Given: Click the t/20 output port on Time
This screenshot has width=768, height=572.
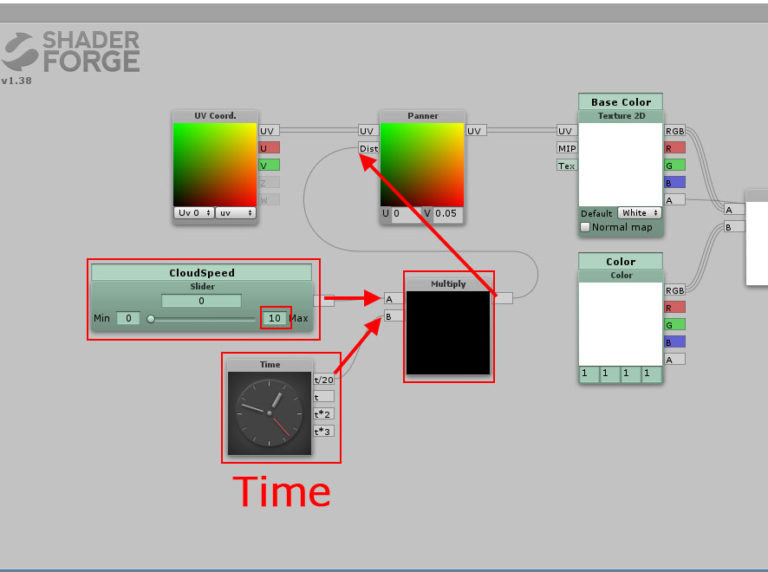Looking at the screenshot, I should coord(323,379).
